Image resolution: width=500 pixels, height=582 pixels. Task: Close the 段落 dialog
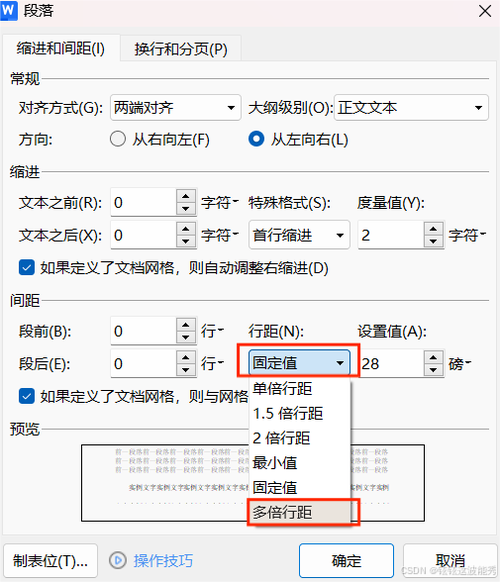[485, 11]
